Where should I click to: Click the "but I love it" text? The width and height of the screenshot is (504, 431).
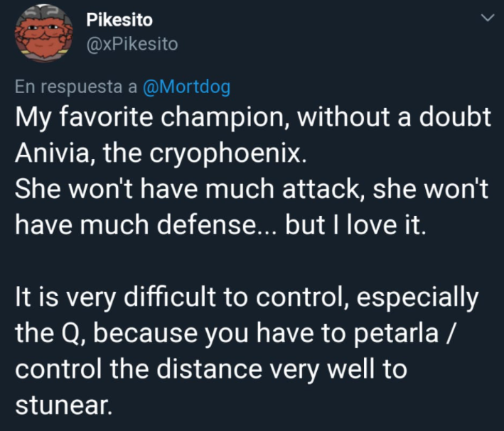coord(355,225)
